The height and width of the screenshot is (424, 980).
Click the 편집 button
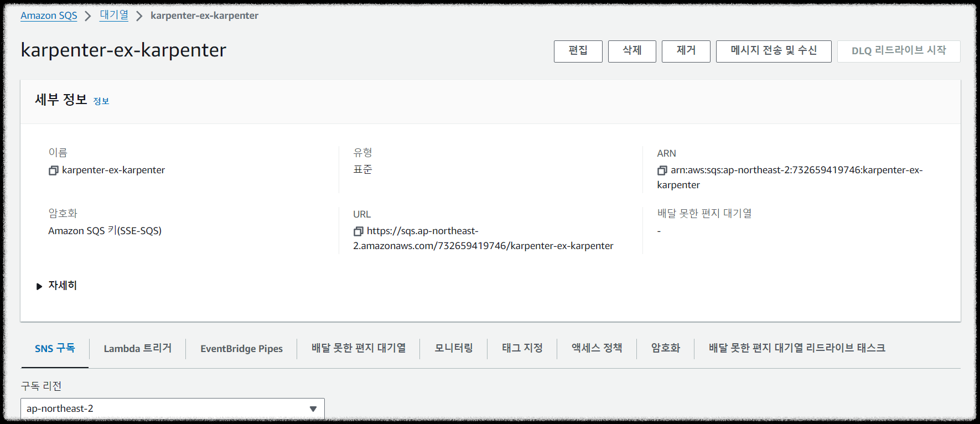coord(578,51)
